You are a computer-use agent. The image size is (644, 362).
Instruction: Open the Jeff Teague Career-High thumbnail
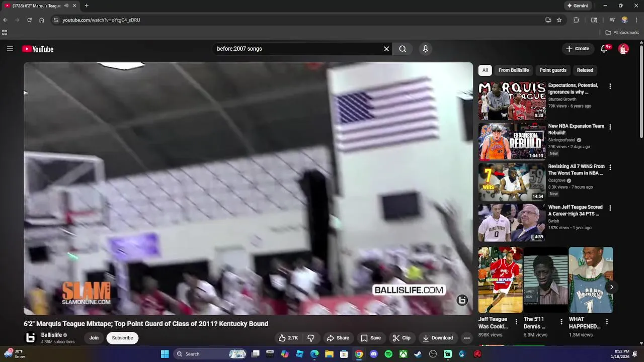[x=512, y=223]
